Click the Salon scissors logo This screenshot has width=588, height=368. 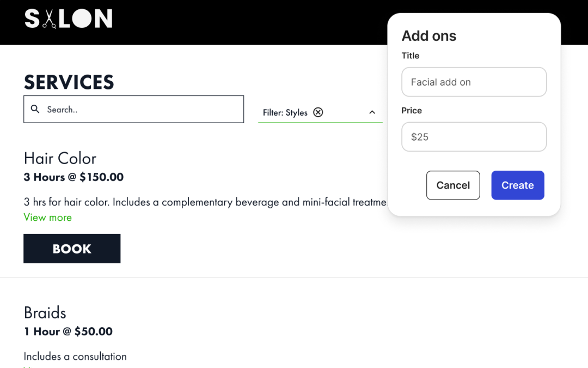(x=68, y=19)
